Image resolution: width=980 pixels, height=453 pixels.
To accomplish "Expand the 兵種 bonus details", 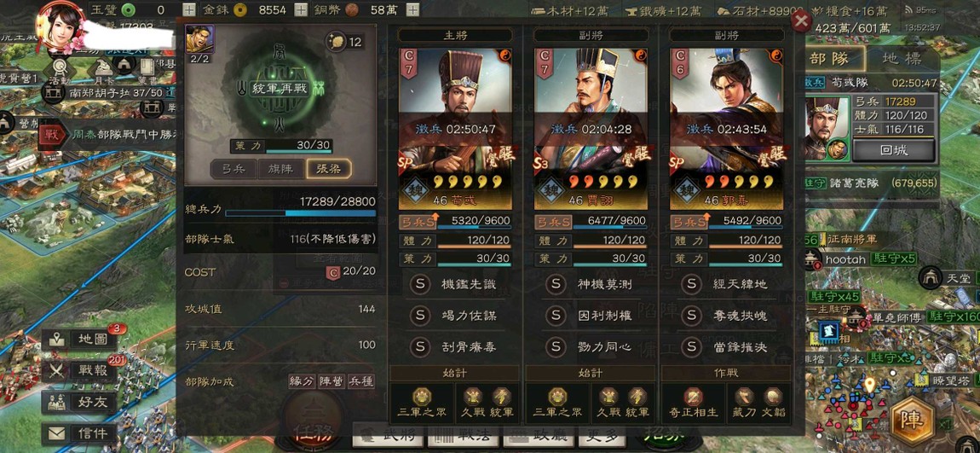I will click(x=360, y=381).
